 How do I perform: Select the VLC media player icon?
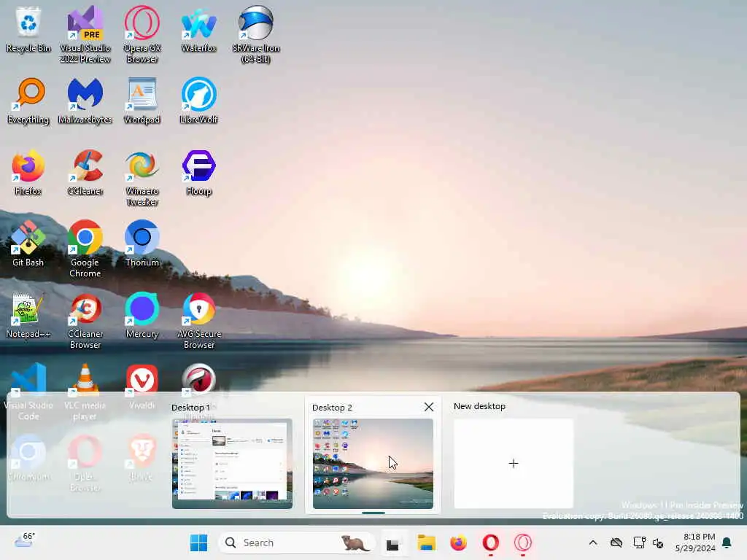coord(85,392)
